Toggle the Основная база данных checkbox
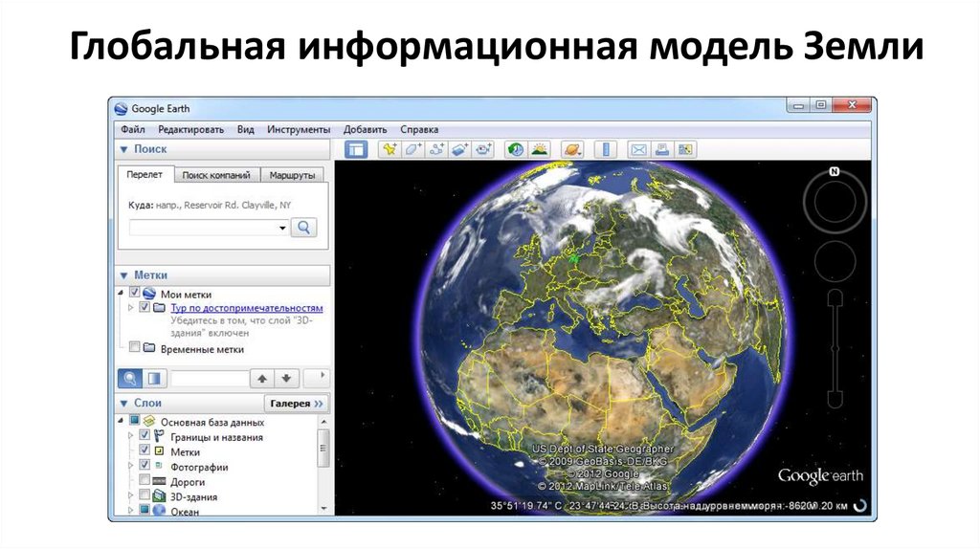Image resolution: width=980 pixels, height=549 pixels. coord(134,420)
